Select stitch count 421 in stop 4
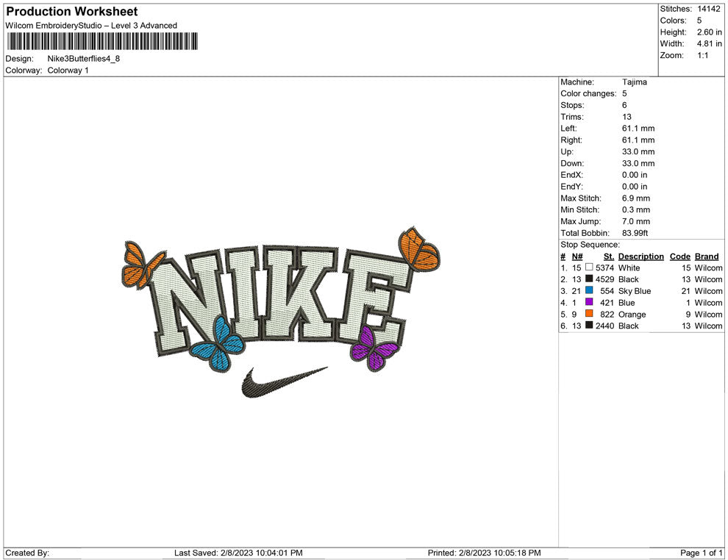 point(607,303)
